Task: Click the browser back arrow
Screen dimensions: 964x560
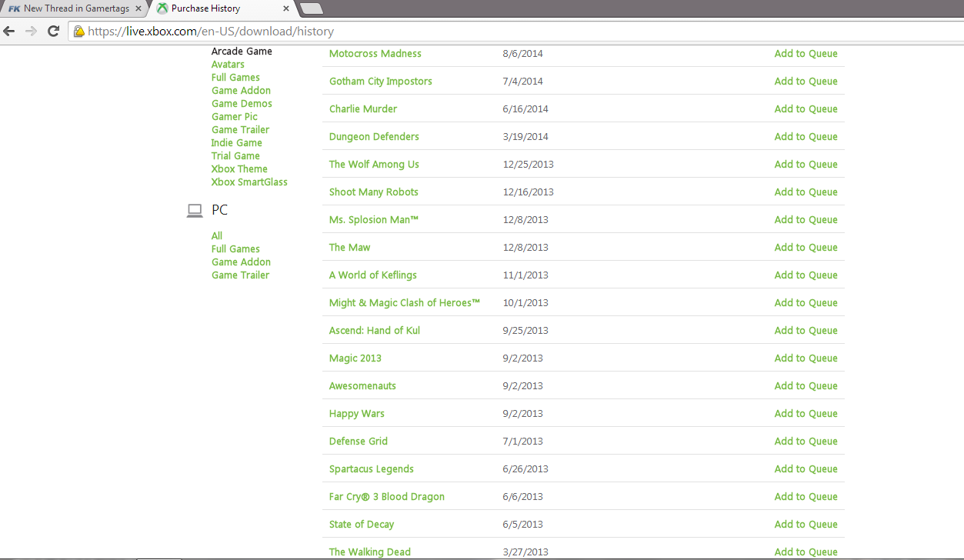Action: click(9, 32)
